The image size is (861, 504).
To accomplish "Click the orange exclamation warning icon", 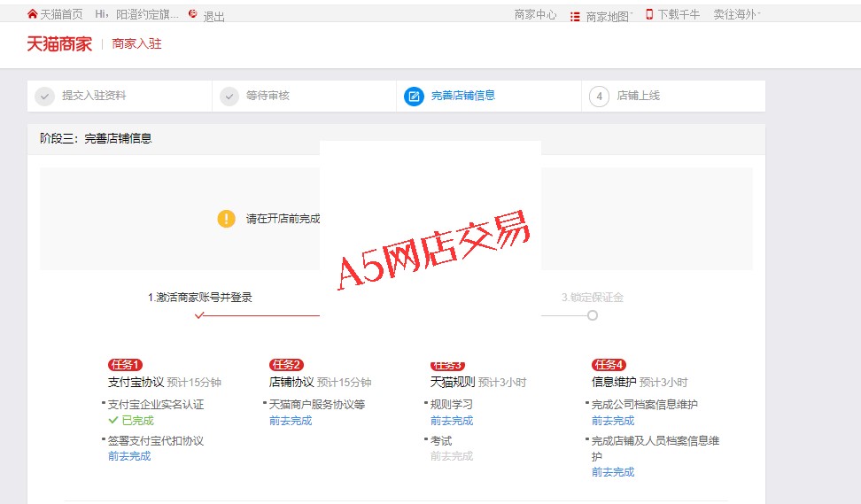I will [226, 219].
